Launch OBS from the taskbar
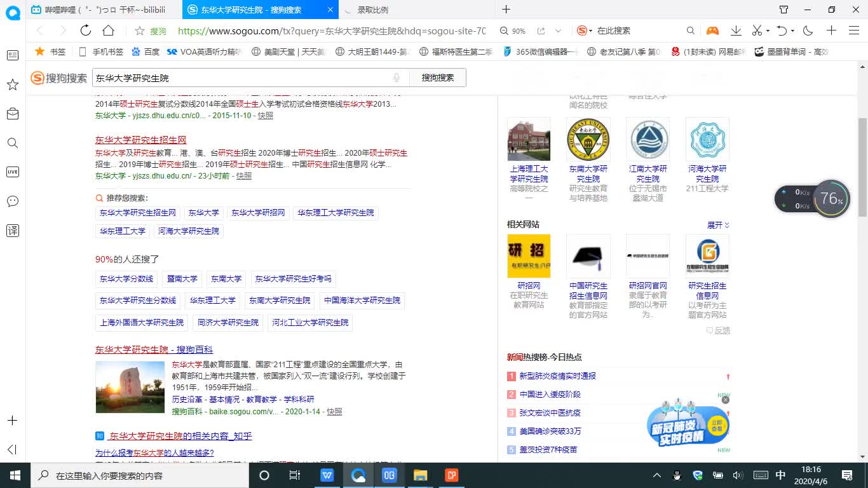This screenshot has height=488, width=868. click(390, 475)
